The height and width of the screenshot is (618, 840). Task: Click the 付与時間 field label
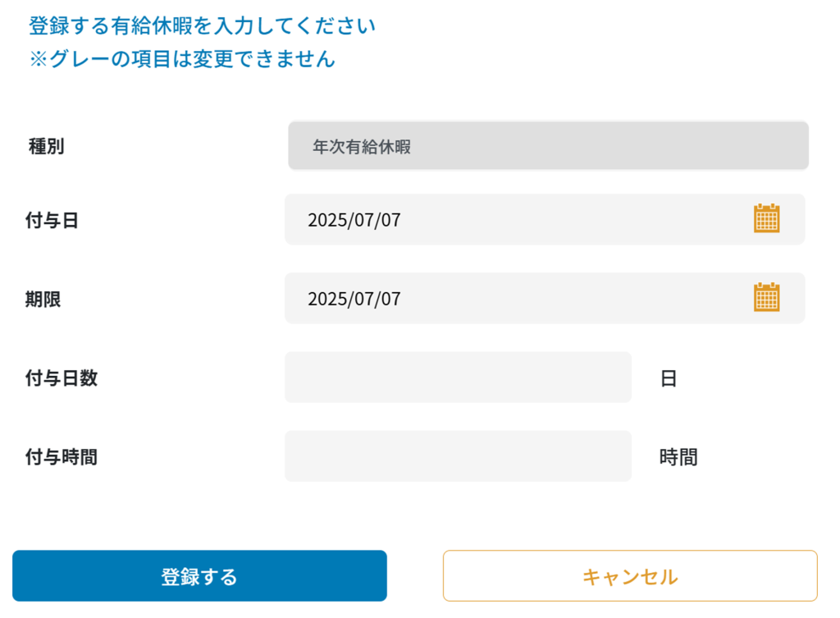(x=62, y=456)
